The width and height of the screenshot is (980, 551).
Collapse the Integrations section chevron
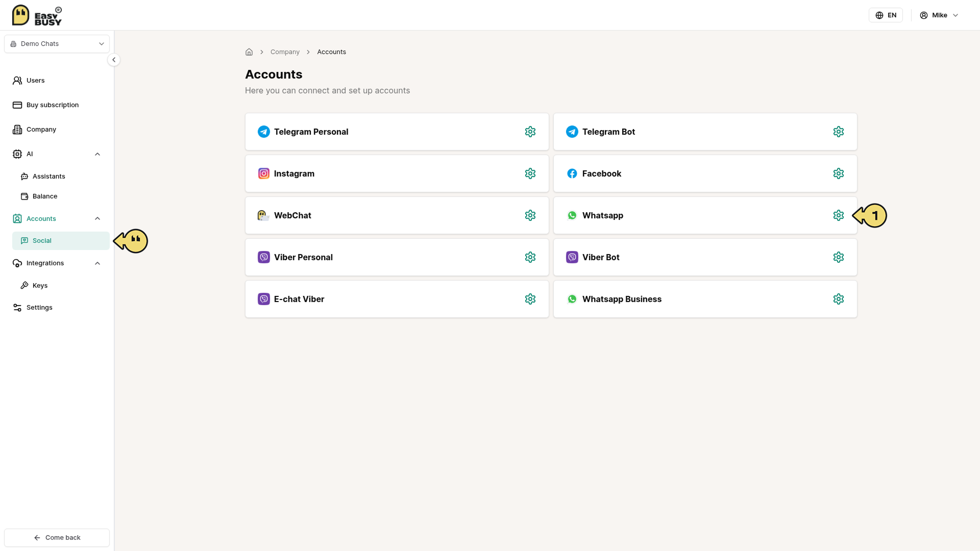coord(97,263)
